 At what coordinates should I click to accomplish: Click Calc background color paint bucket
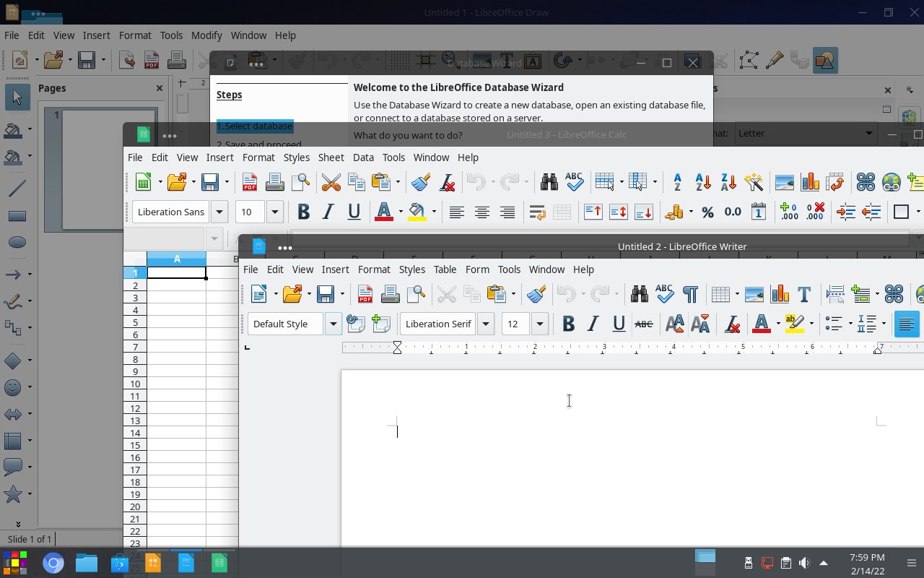pos(417,212)
